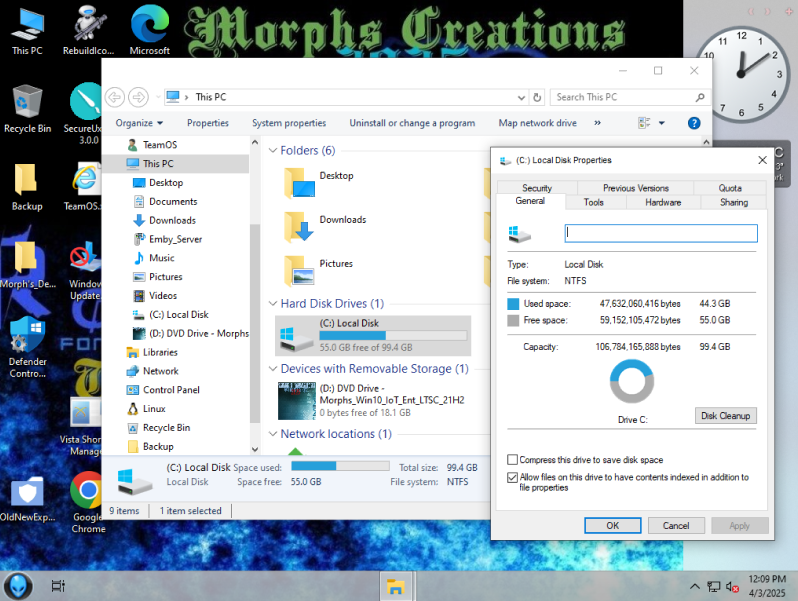Click File Explorer taskbar icon

[395, 586]
